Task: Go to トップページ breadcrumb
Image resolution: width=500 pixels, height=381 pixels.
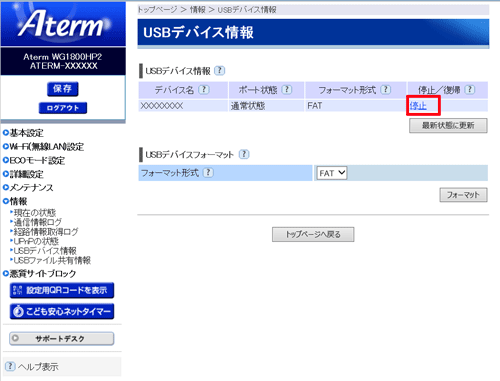Action: pyautogui.click(x=157, y=10)
